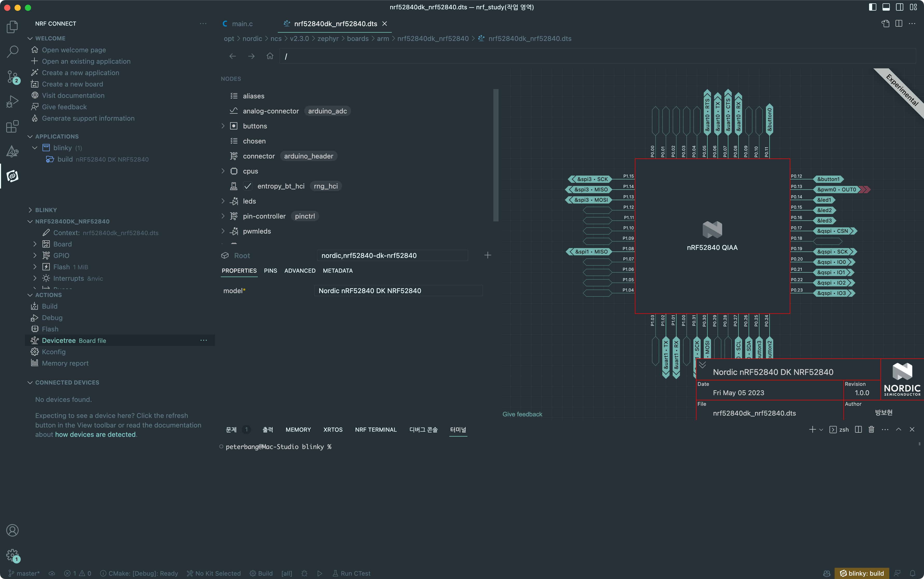The width and height of the screenshot is (924, 579).
Task: Click the add property plus icon
Action: pos(487,255)
